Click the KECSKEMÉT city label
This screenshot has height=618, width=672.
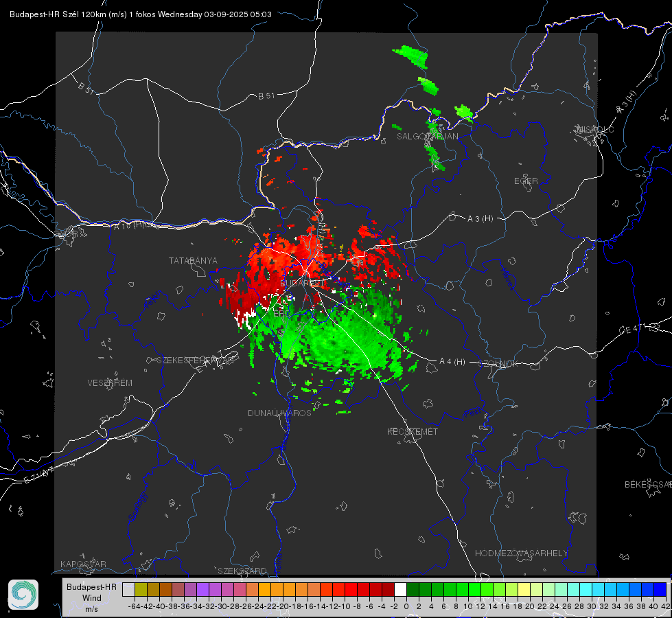413,432
